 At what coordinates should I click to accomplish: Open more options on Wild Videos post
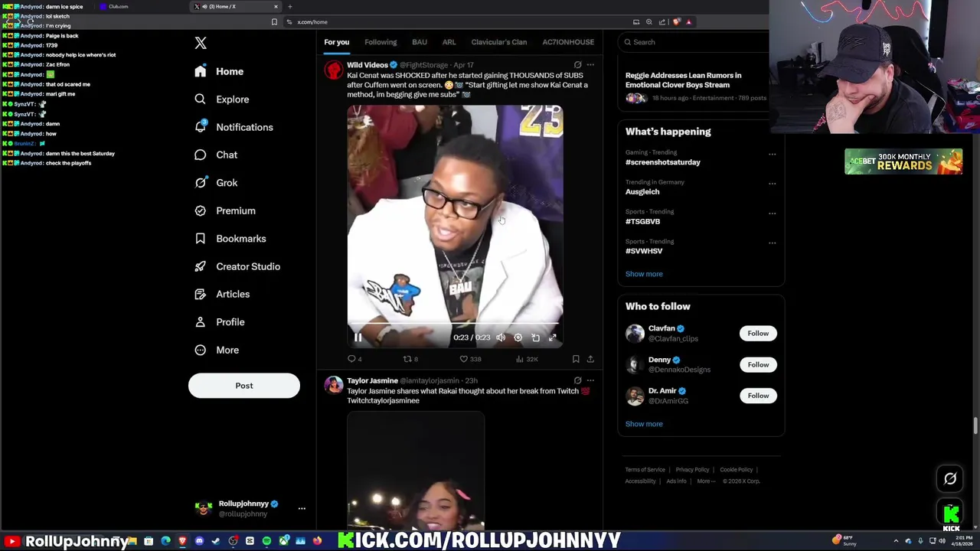[590, 65]
